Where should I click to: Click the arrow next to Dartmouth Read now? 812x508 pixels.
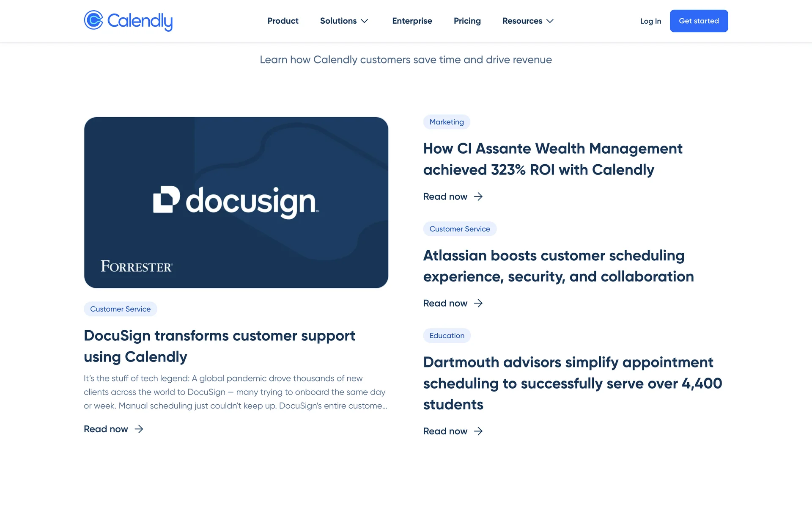(x=478, y=431)
